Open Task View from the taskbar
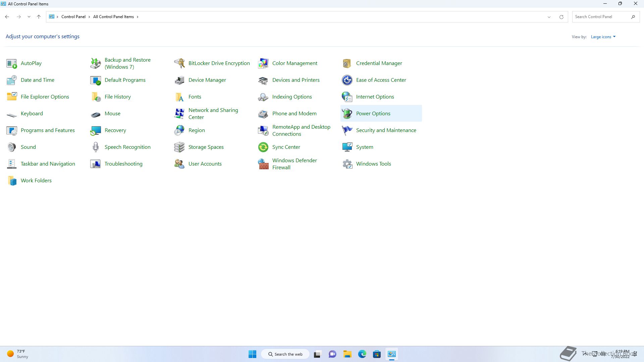This screenshot has width=644, height=362. click(318, 354)
